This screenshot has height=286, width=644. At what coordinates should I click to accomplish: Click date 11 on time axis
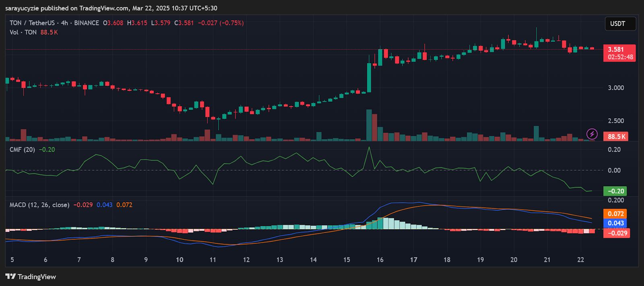(213, 260)
